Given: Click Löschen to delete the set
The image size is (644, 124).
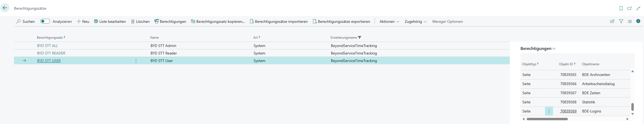Looking at the screenshot, I should (x=140, y=21).
